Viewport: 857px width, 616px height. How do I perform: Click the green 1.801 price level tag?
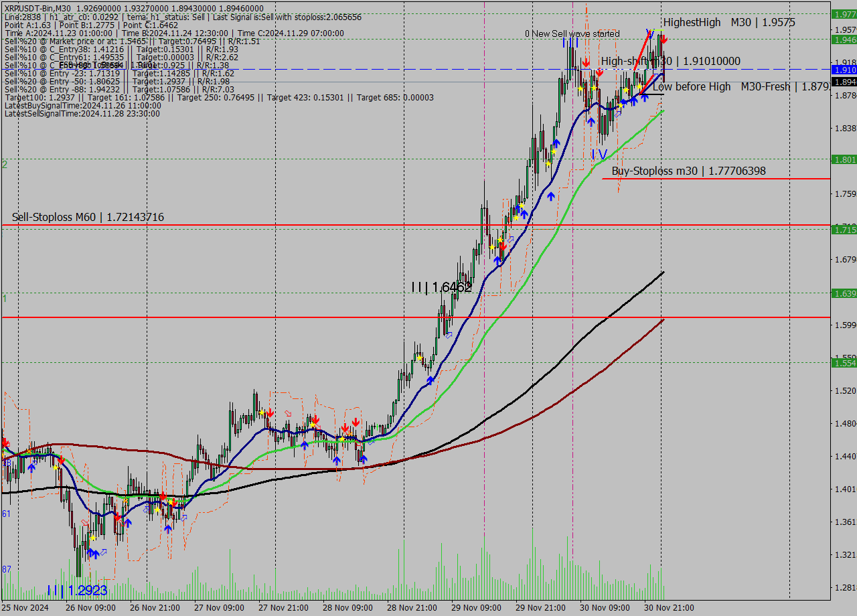click(844, 159)
